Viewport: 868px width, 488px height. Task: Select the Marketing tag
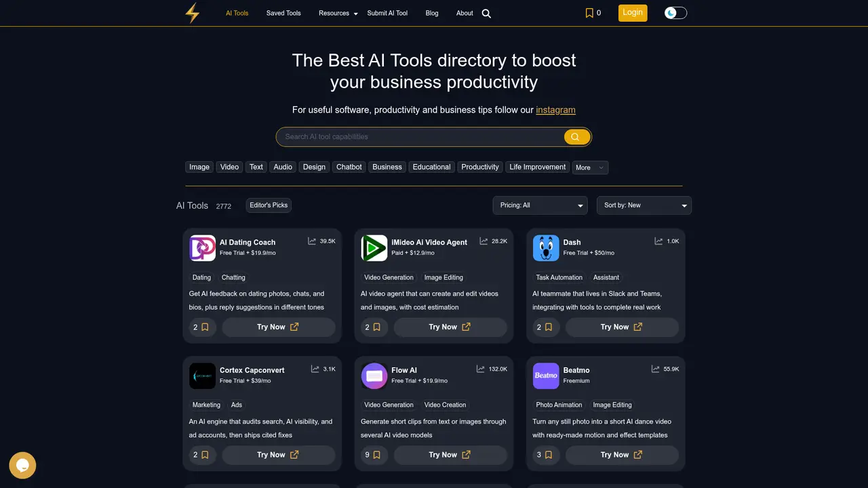pos(206,405)
